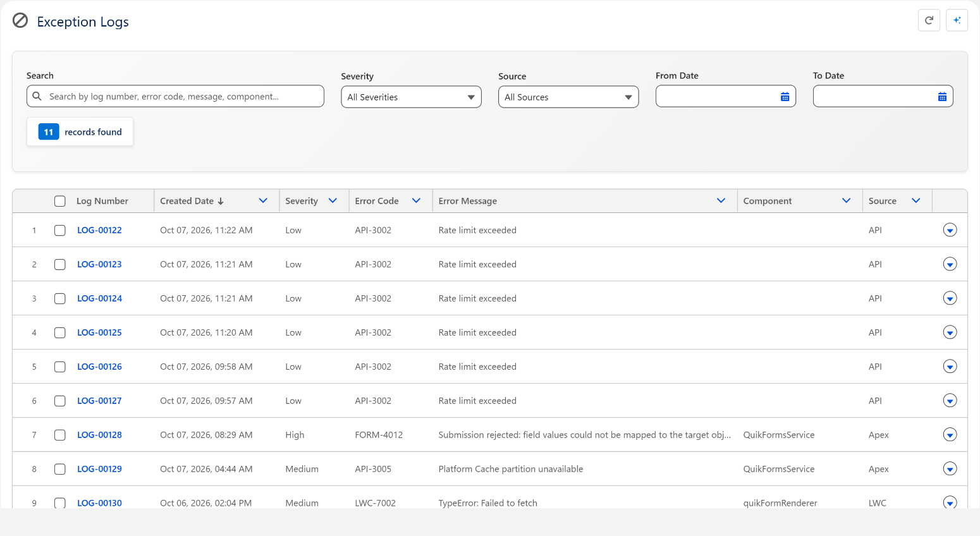Open row actions menu for LOG-00124
The width and height of the screenshot is (980, 536).
(950, 298)
